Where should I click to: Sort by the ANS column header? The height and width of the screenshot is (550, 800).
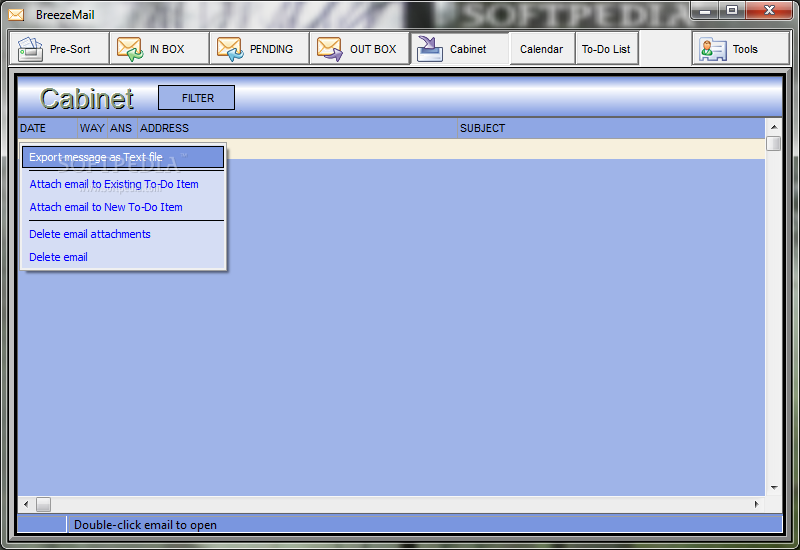tap(122, 128)
